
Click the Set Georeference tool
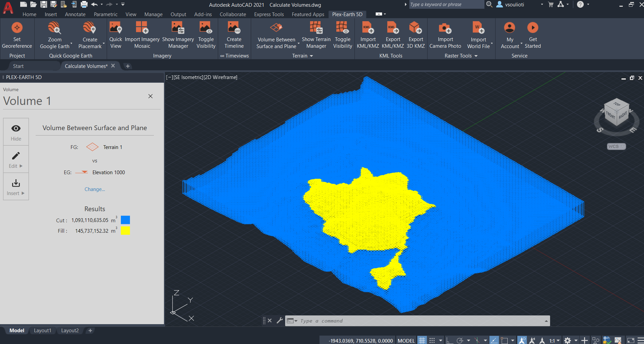[x=17, y=35]
